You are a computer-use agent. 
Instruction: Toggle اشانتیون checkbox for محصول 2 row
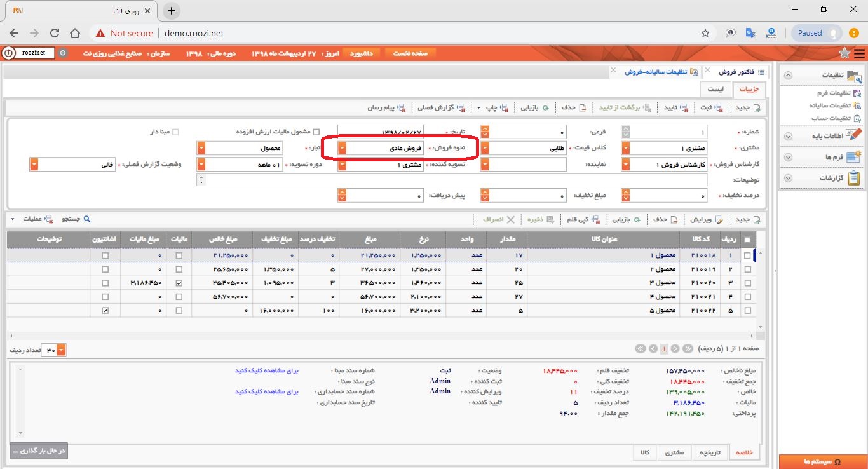105,269
